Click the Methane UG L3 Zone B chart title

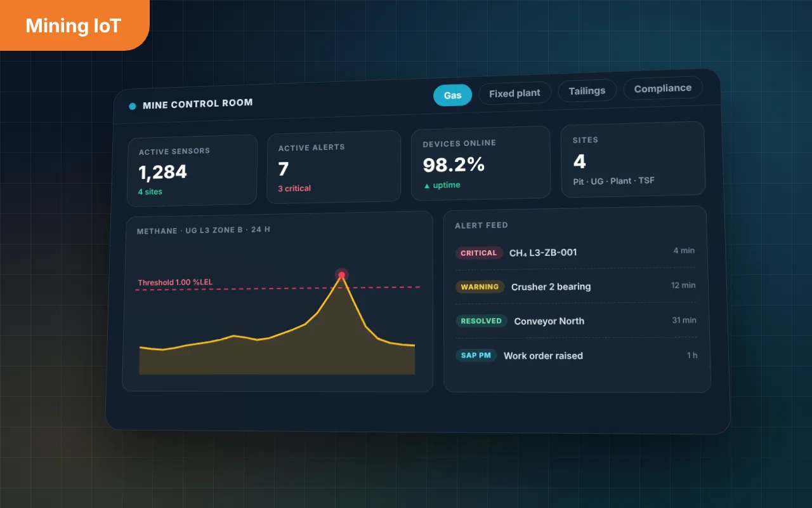pos(204,231)
